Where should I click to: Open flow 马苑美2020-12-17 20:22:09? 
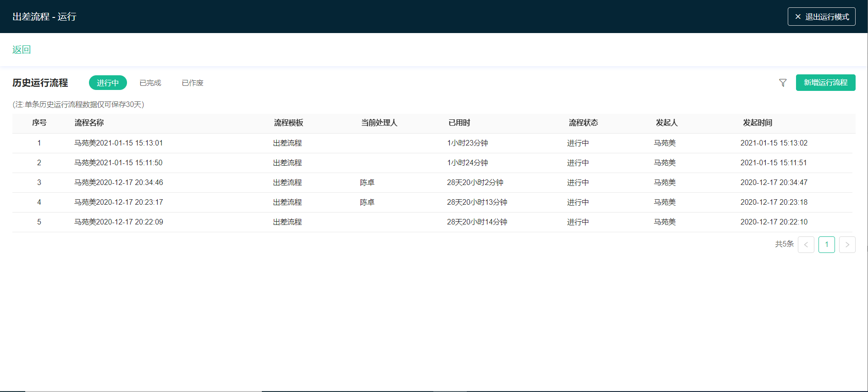pyautogui.click(x=119, y=222)
